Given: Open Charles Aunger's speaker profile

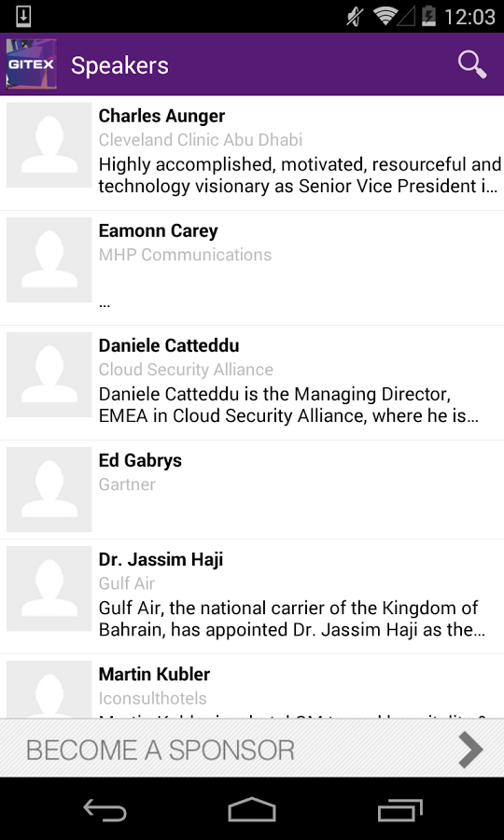Looking at the screenshot, I should pos(252,153).
